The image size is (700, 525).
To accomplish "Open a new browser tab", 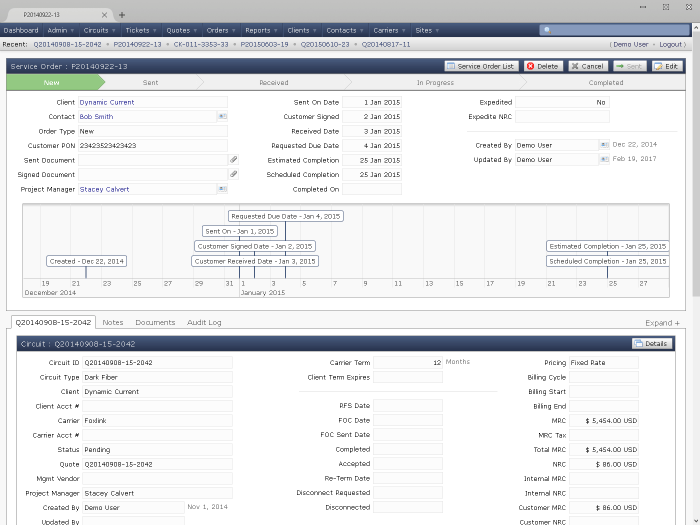I will (x=122, y=15).
